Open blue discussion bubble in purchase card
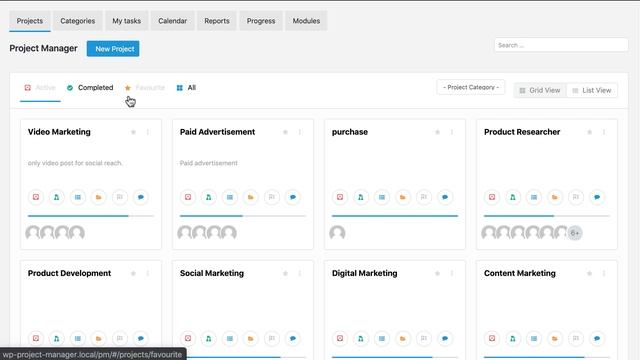 [445, 197]
